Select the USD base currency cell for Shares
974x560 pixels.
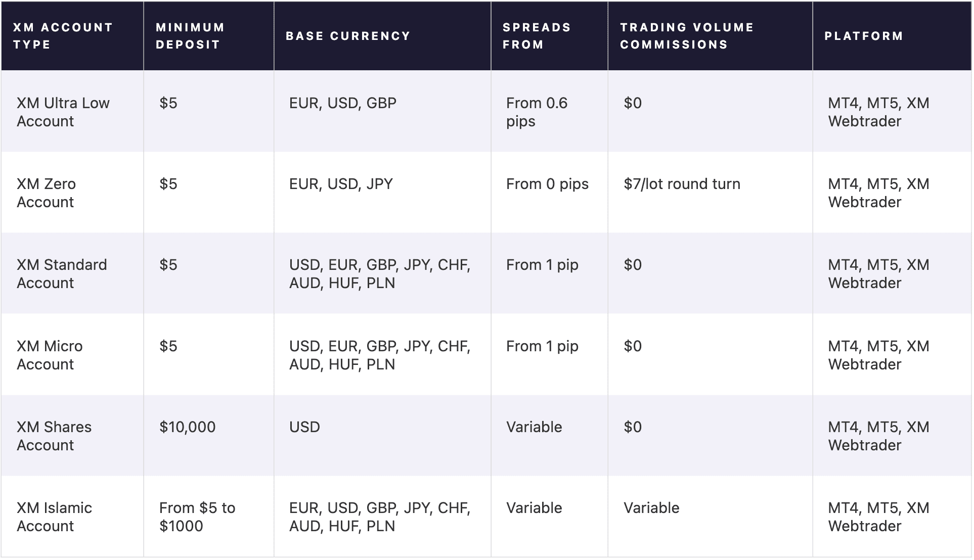pyautogui.click(x=304, y=427)
